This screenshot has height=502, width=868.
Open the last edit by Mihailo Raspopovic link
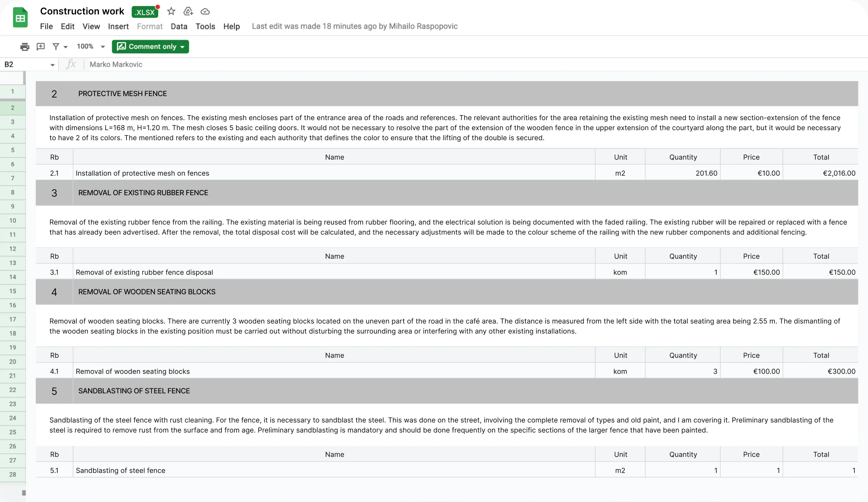pyautogui.click(x=354, y=26)
